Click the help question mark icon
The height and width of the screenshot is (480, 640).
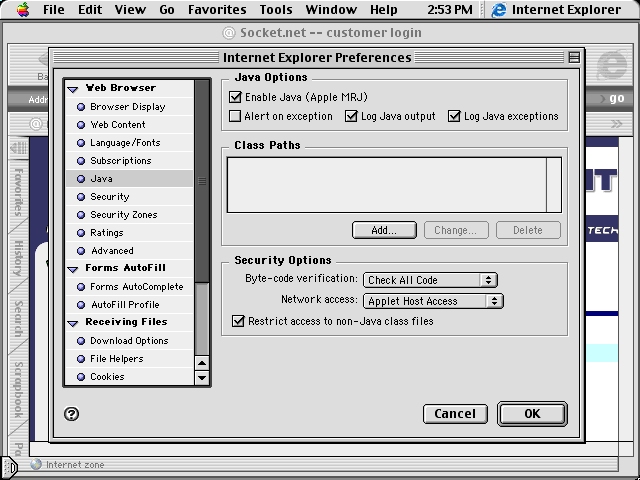[x=71, y=414]
